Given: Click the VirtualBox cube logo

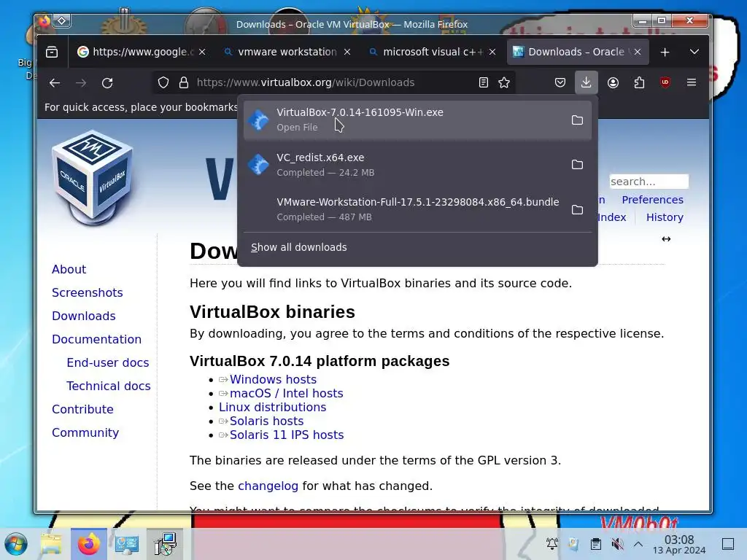Looking at the screenshot, I should tap(93, 178).
